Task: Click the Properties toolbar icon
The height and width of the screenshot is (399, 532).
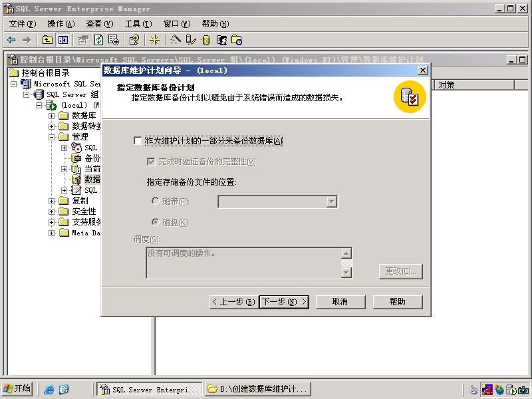Action: pyautogui.click(x=82, y=40)
